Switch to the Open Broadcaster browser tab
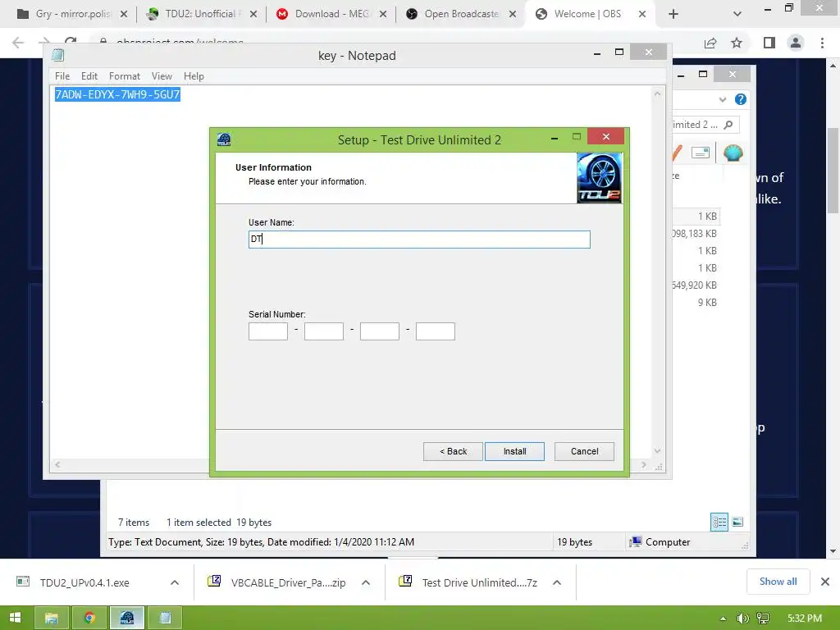 (x=460, y=14)
